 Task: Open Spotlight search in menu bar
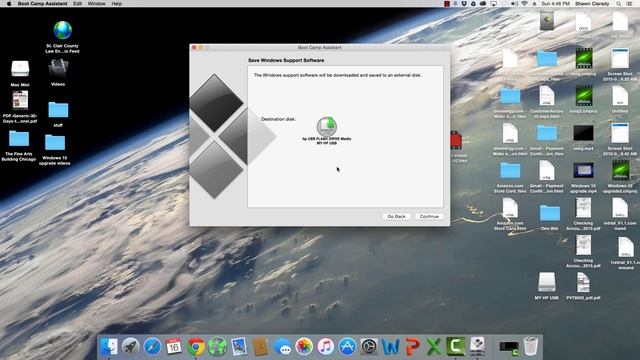(x=619, y=4)
